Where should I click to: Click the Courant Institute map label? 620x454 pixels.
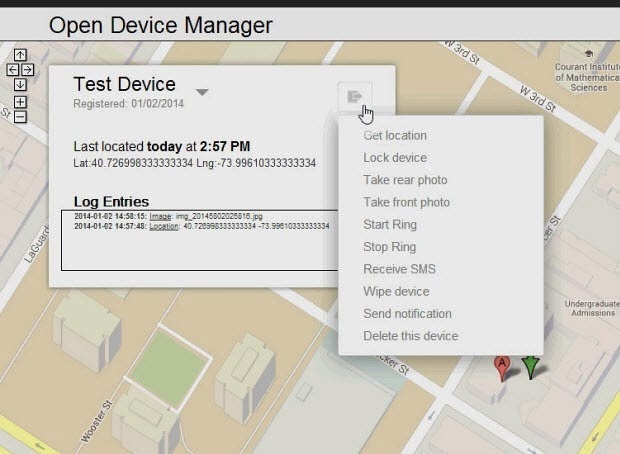click(x=588, y=77)
